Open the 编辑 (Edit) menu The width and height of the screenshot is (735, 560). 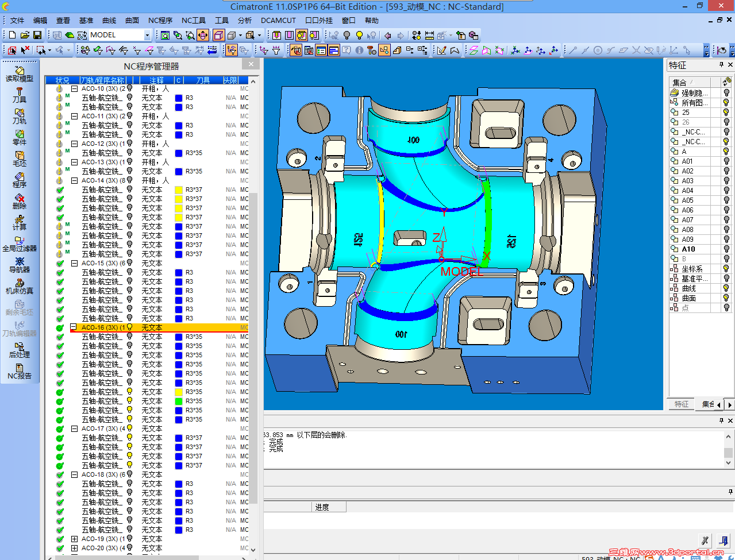coord(40,20)
